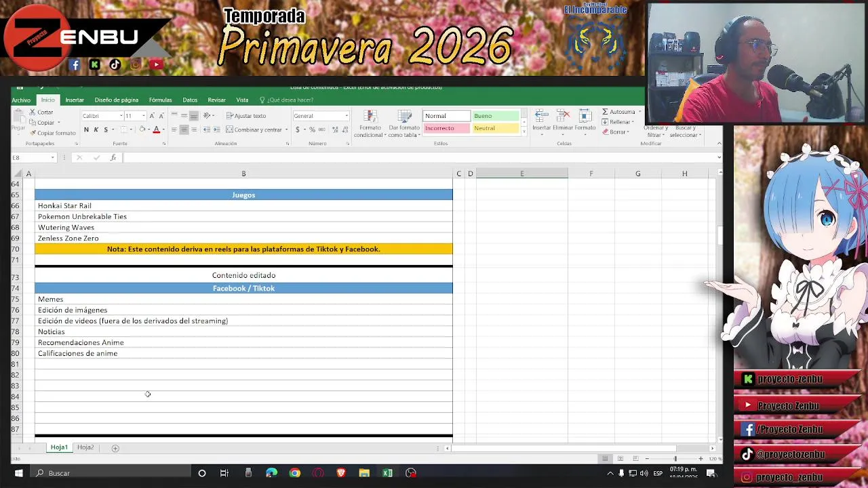868x488 pixels.
Task: Toggle center horizontal alignment
Action: pos(184,129)
